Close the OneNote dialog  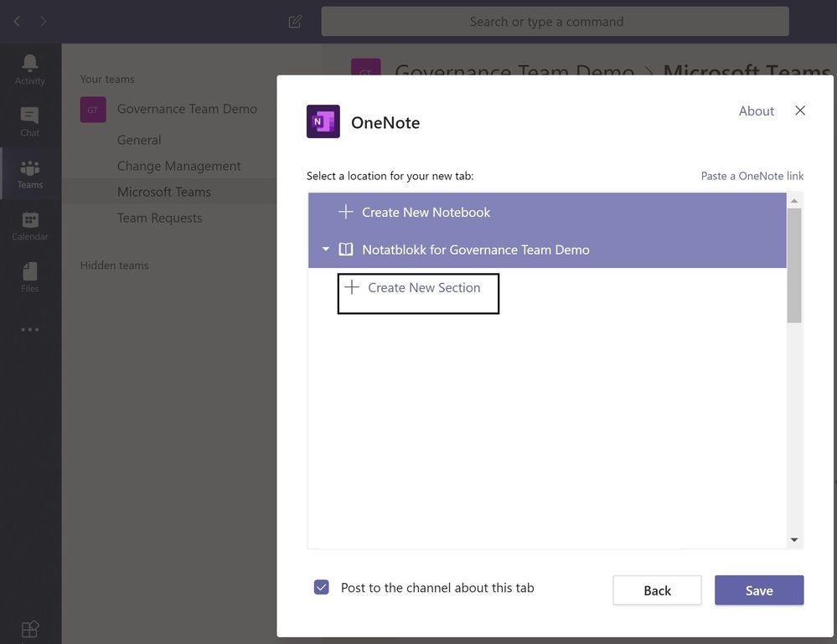click(x=799, y=111)
